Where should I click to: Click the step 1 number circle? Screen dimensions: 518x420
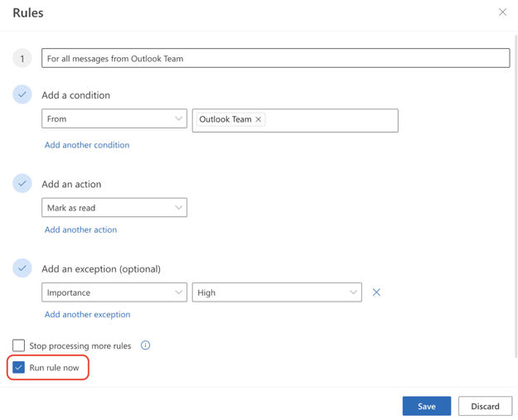coord(22,59)
